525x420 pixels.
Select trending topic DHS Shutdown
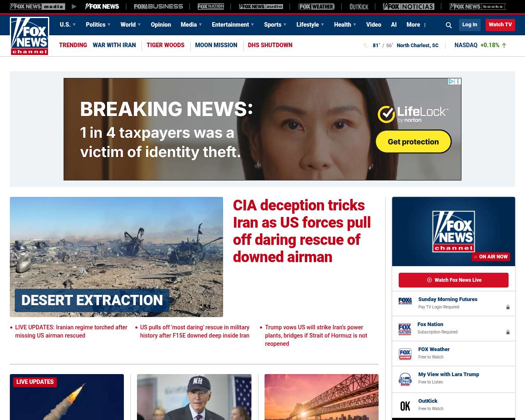(270, 45)
